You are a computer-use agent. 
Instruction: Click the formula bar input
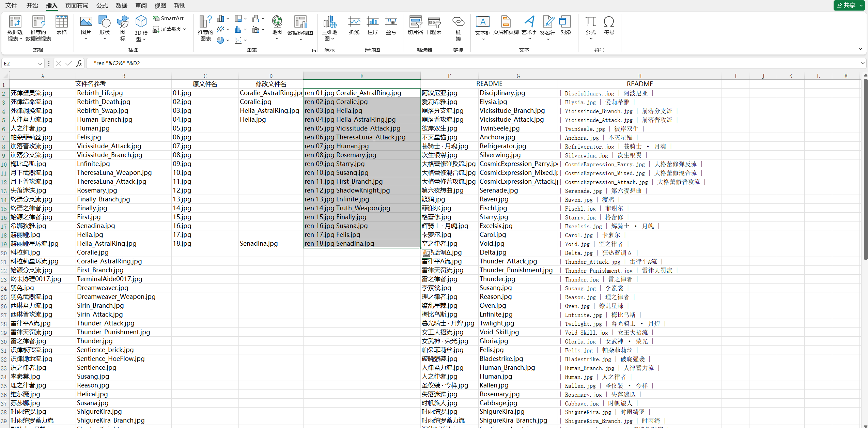(473, 63)
